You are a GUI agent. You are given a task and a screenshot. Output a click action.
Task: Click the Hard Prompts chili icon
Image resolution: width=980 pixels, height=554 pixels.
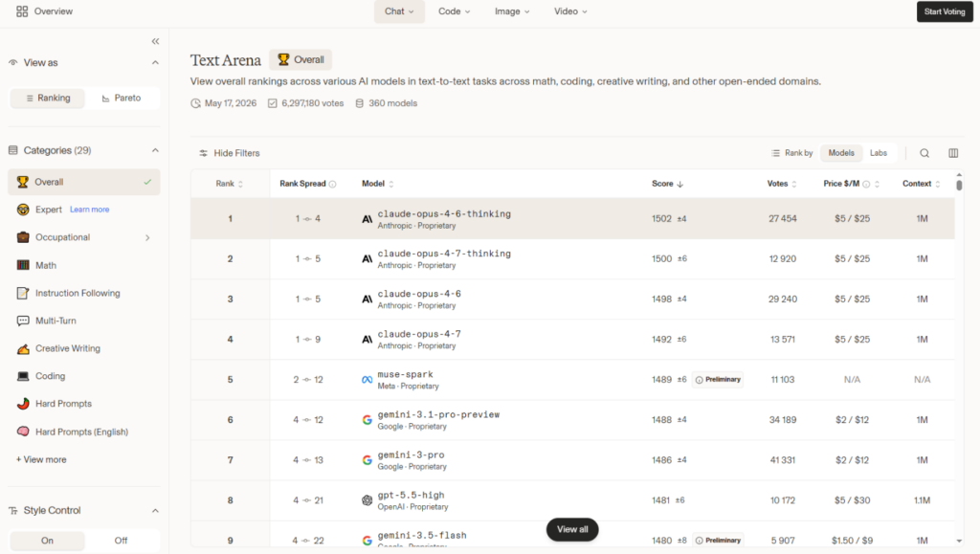click(x=23, y=404)
